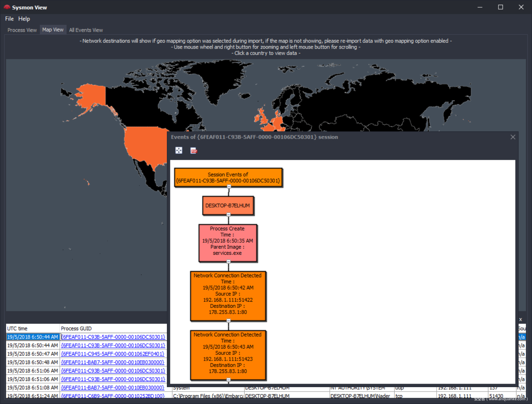Collapse the Session Events root node
Viewport: 532px width, 404px height.
click(x=229, y=186)
